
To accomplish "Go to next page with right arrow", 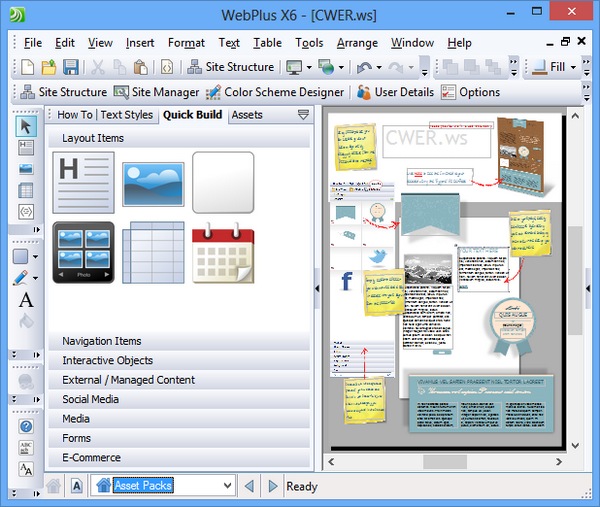I will [273, 486].
